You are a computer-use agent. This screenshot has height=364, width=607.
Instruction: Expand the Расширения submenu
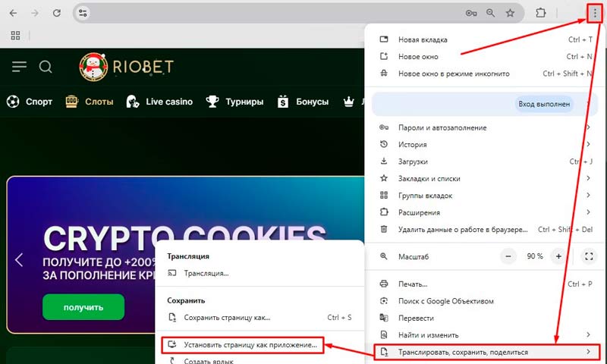[486, 212]
